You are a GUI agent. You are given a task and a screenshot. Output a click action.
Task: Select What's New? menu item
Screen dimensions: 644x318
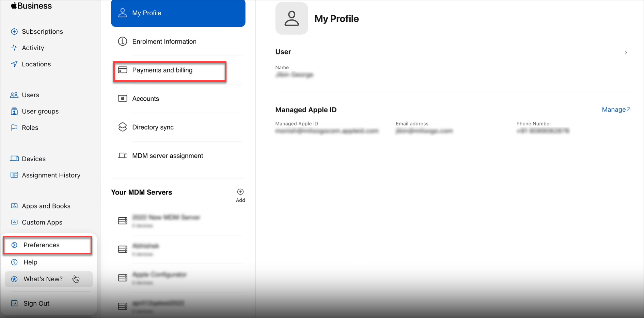point(49,279)
